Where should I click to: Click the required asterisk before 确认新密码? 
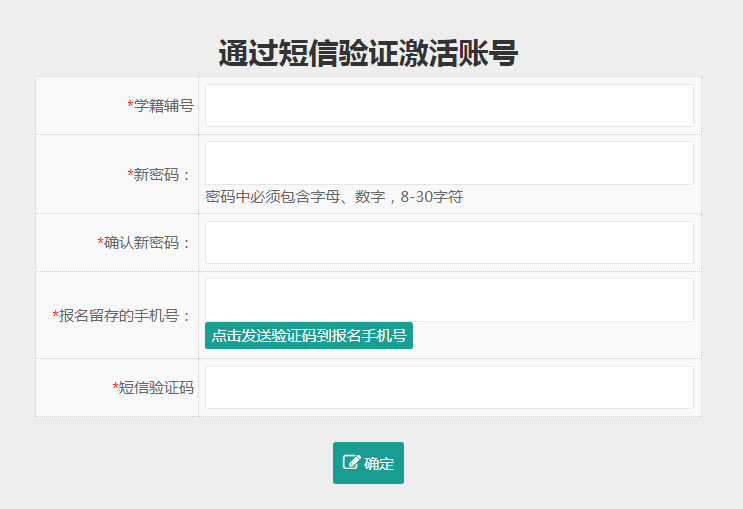(x=100, y=242)
